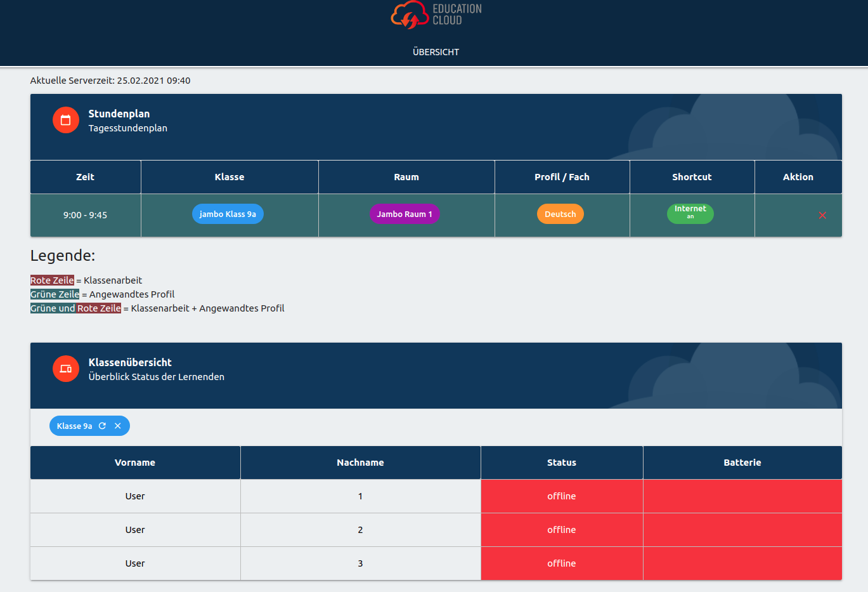Click the Zeit column header
This screenshot has width=868, height=592.
(x=85, y=176)
